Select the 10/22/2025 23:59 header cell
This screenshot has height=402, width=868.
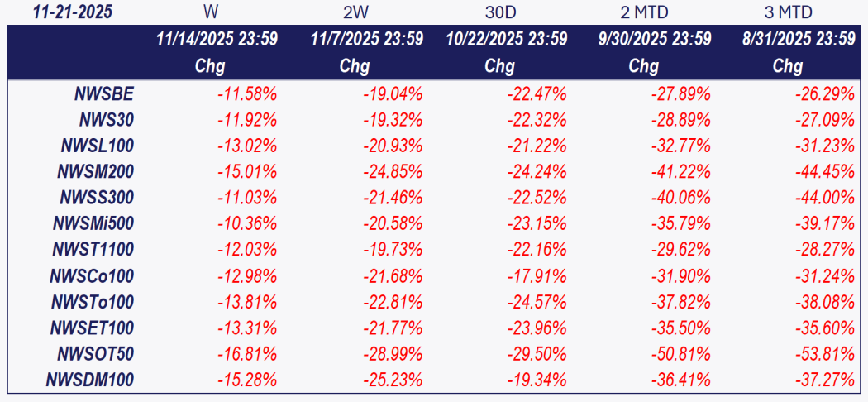506,39
